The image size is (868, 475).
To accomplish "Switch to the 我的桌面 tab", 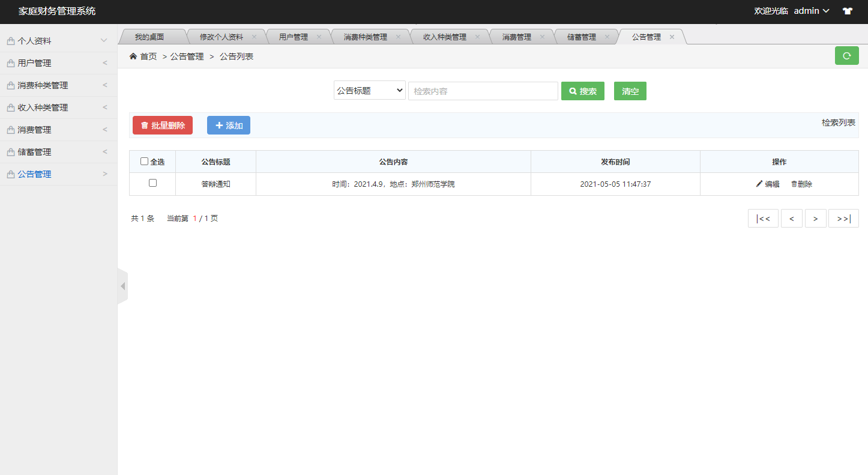I will [x=149, y=36].
